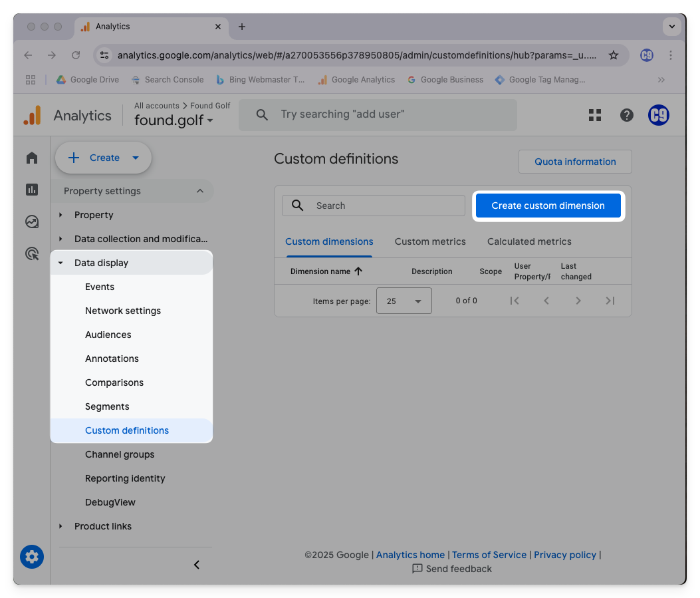Open the found.golf property selector
Viewport: 700px width, 598px height.
[x=174, y=120]
